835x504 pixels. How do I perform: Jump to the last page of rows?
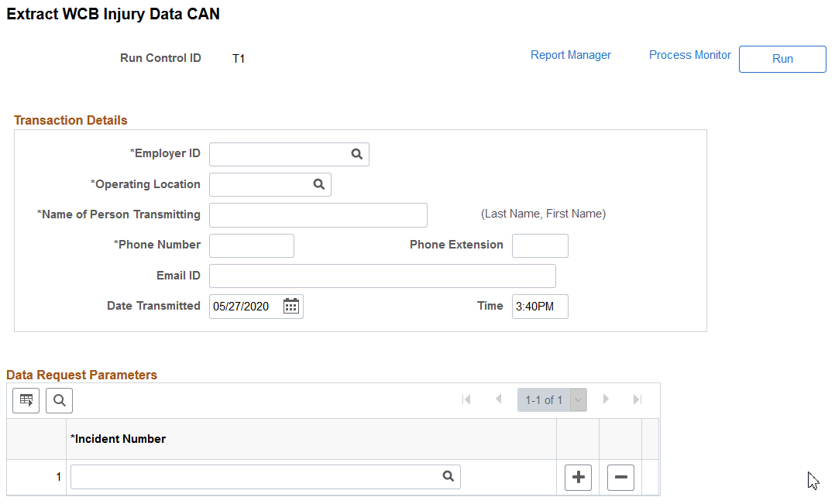pyautogui.click(x=637, y=399)
